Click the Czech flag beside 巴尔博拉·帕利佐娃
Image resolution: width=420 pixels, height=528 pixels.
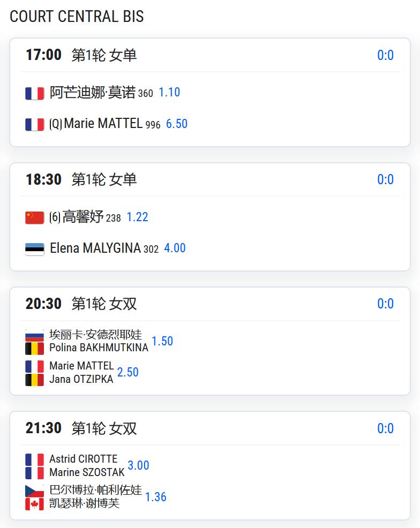(x=35, y=491)
